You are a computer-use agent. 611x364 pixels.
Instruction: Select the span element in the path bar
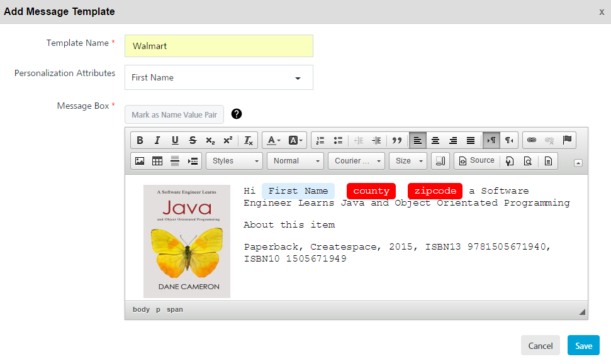point(174,309)
